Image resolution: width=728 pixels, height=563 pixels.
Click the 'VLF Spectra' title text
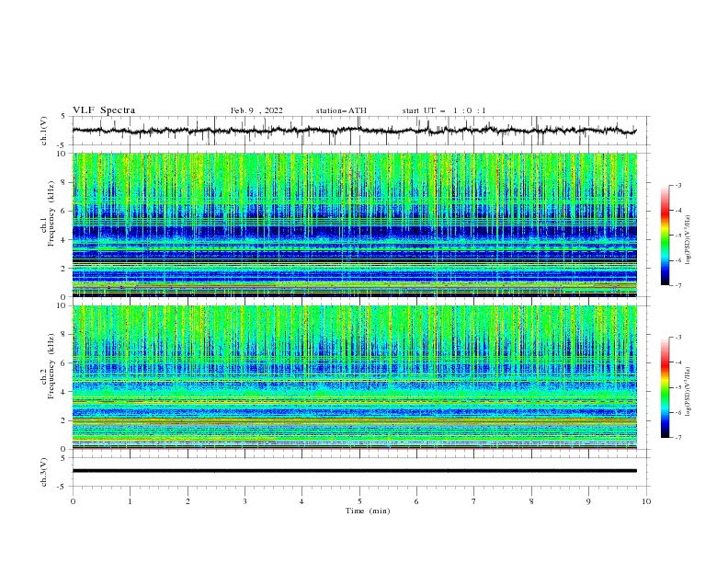104,110
